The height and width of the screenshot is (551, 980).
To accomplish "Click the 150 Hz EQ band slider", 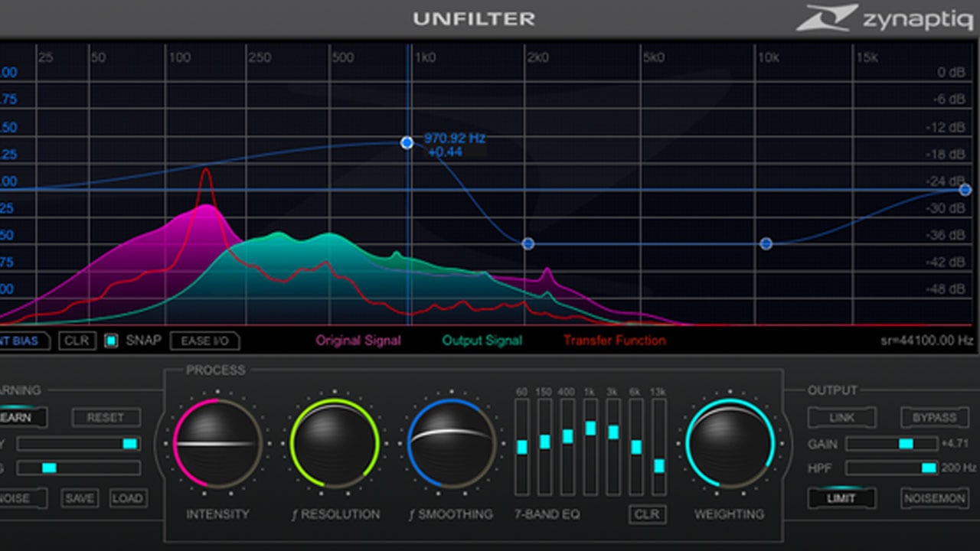I will [x=545, y=447].
